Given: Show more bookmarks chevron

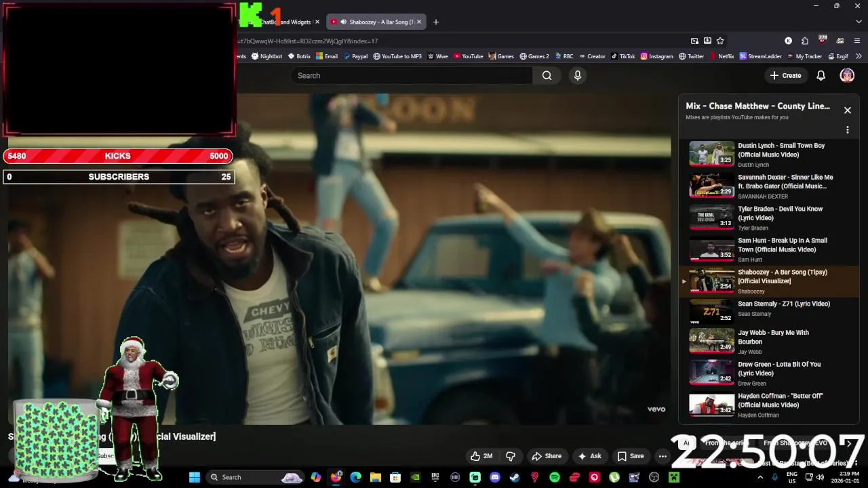Looking at the screenshot, I should (x=859, y=56).
